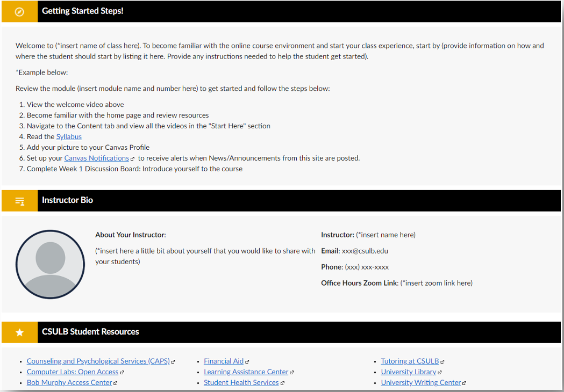Click the 'CSULB Student Resources' heading text
This screenshot has height=392, width=564.
click(91, 332)
